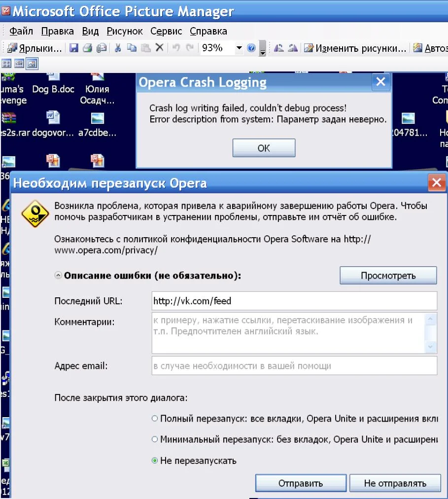Switch to Thumbnail view icon
The image size is (448, 499).
[6, 64]
